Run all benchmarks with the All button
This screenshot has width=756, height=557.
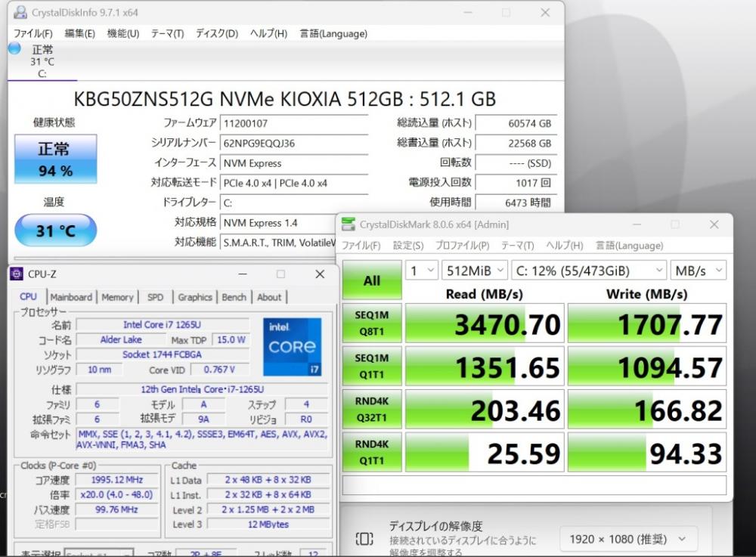click(372, 280)
